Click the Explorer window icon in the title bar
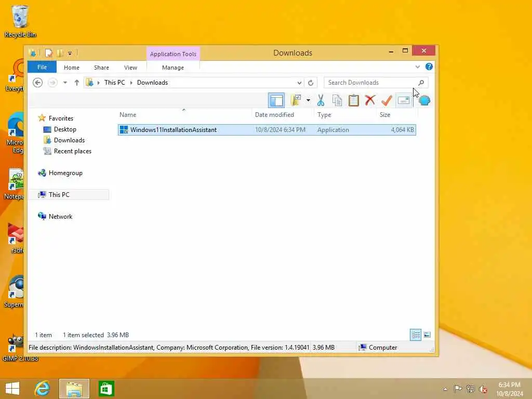 32,54
